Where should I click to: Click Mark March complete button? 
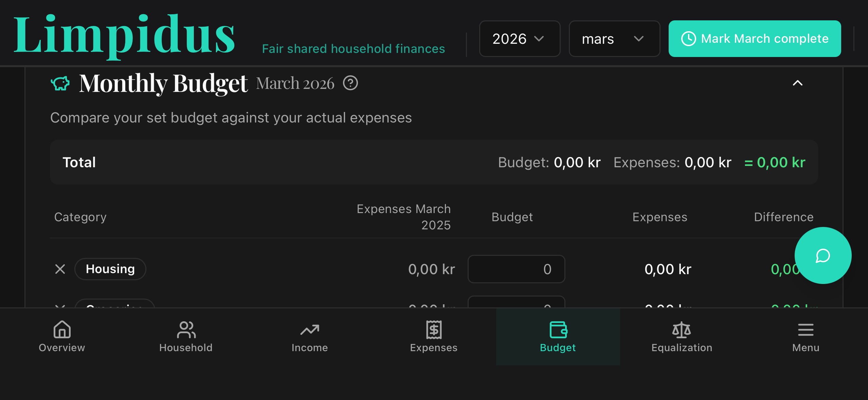[x=755, y=39]
